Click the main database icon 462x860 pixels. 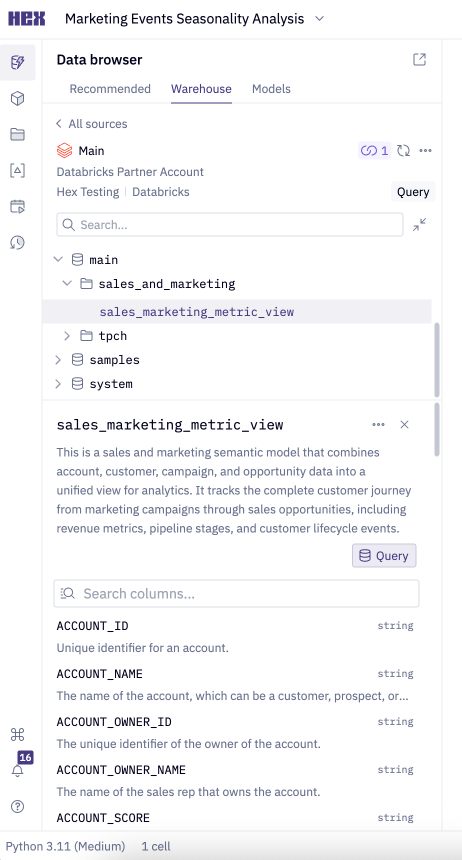[77, 259]
